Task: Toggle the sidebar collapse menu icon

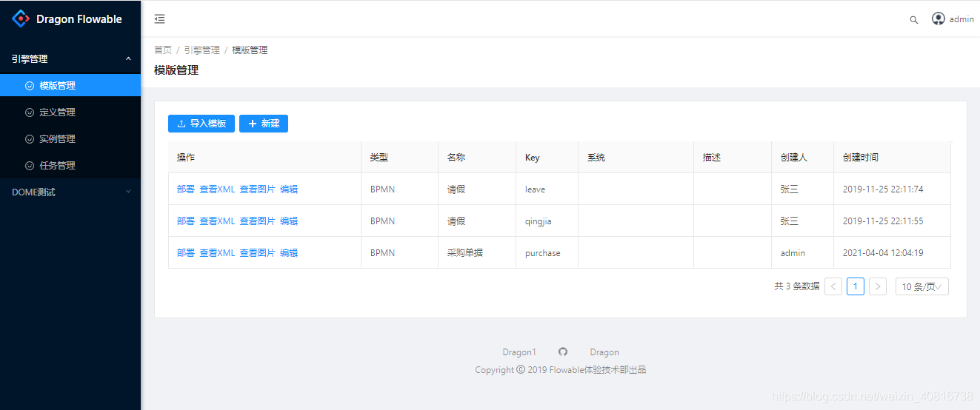Action: 159,19
